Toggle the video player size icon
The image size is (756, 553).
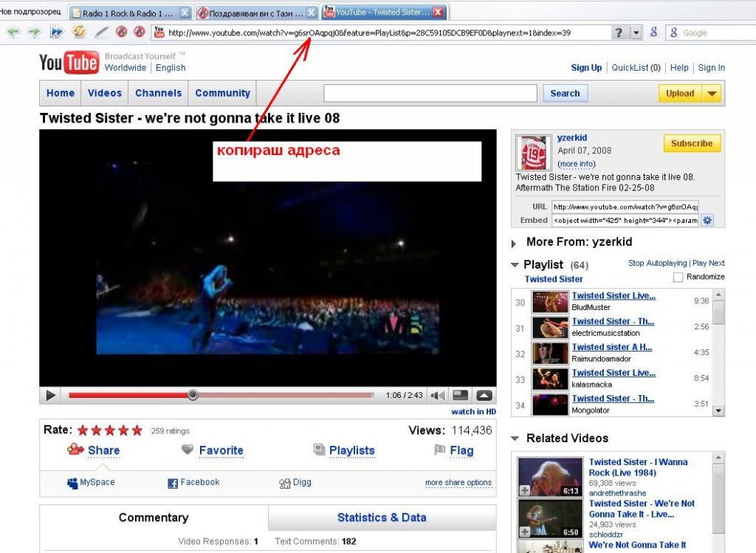(x=461, y=395)
